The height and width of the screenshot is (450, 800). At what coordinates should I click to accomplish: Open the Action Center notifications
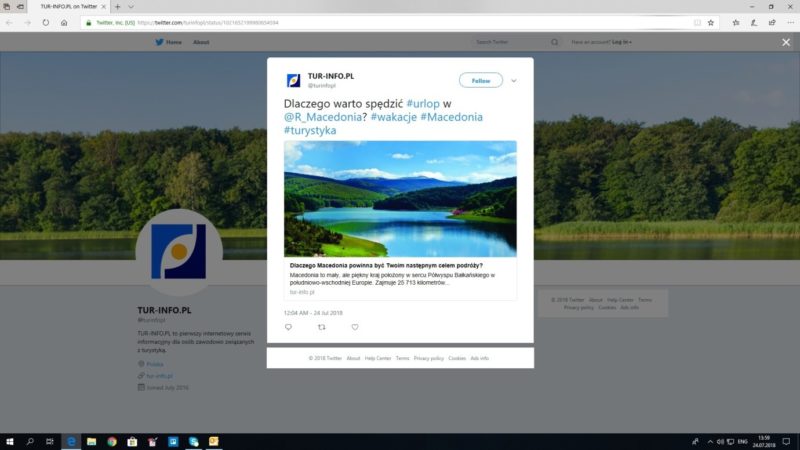click(786, 441)
